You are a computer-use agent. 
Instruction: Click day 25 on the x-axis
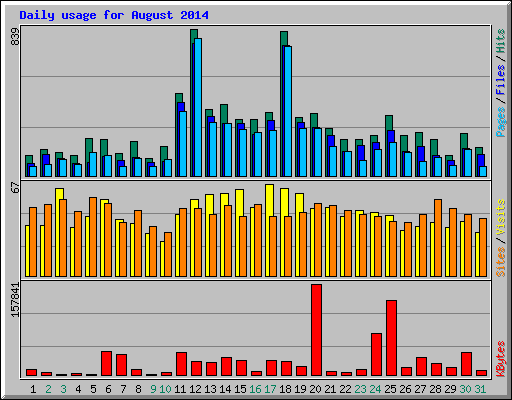tap(390, 389)
